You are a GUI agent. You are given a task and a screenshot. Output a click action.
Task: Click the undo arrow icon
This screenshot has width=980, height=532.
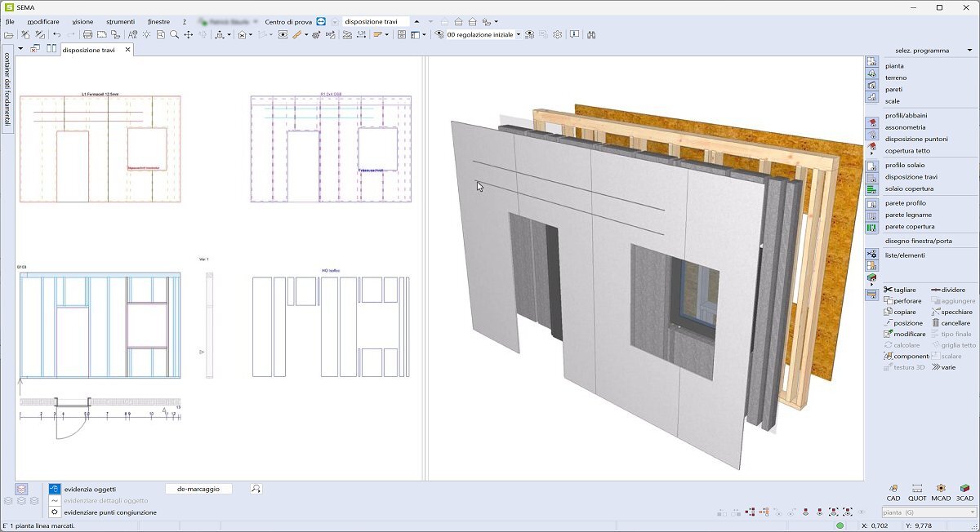[56, 35]
